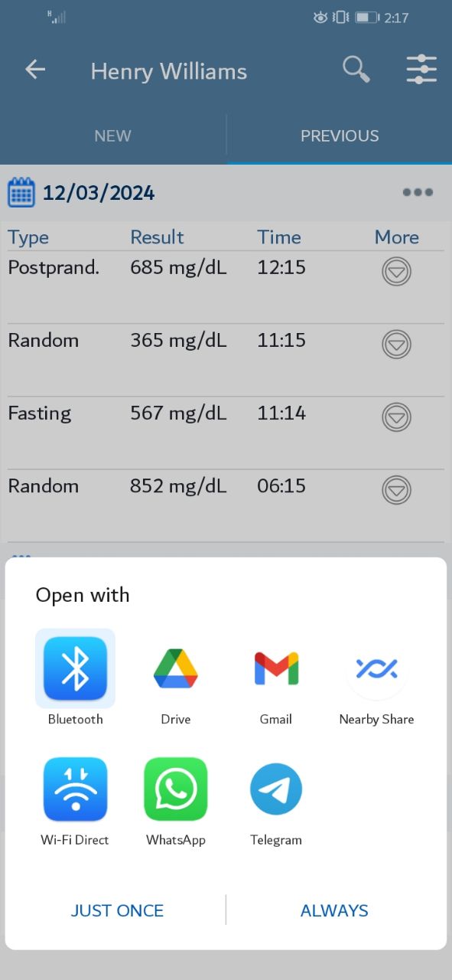452x980 pixels.
Task: Share via the WhatsApp icon
Action: pos(176,789)
